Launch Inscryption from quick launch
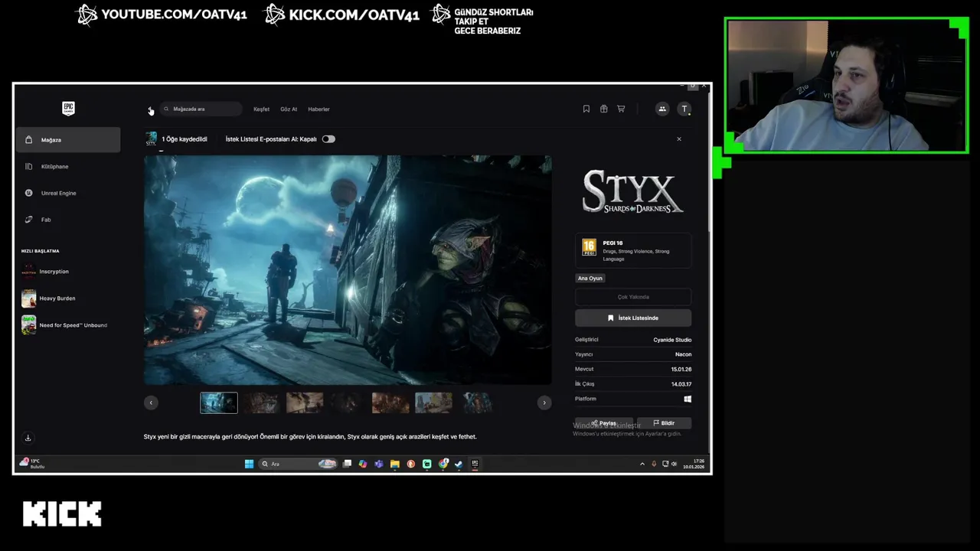 (x=68, y=272)
